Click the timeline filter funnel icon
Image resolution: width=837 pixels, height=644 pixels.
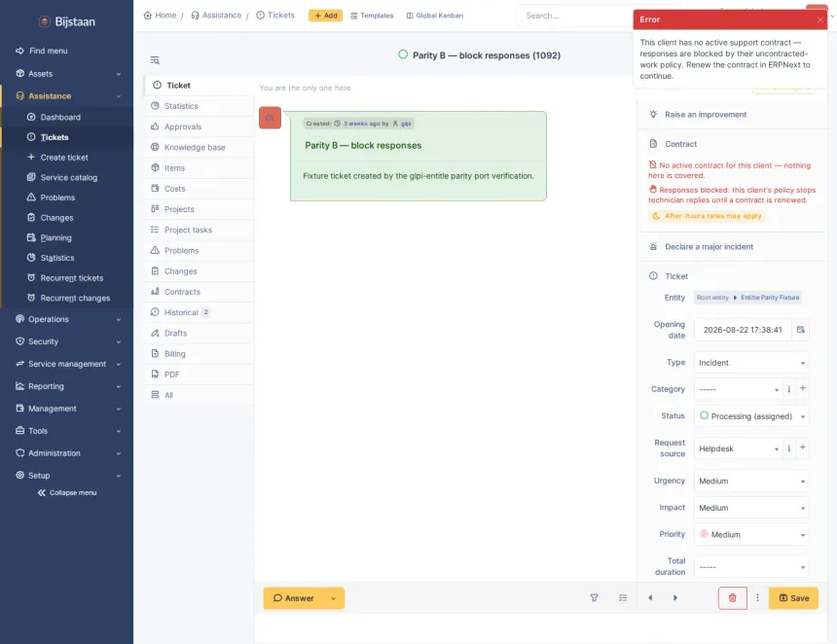coord(594,598)
